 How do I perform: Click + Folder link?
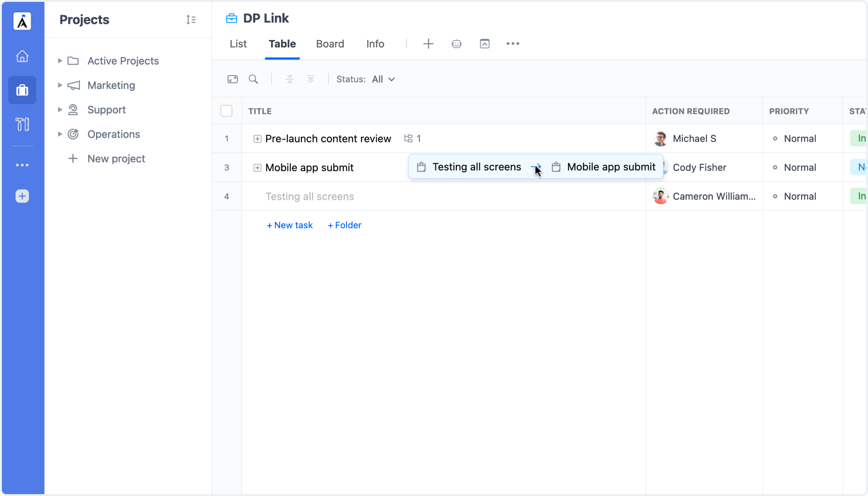click(x=344, y=225)
